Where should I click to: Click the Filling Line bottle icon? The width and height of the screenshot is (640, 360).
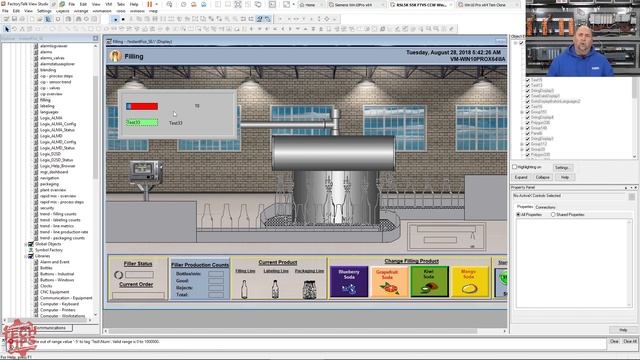pyautogui.click(x=244, y=289)
